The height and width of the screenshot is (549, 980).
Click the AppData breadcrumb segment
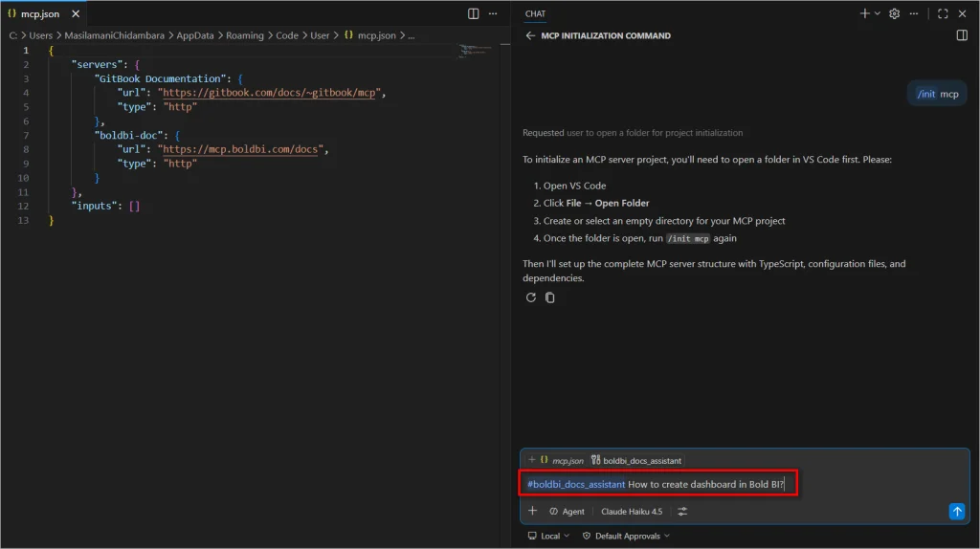195,35
